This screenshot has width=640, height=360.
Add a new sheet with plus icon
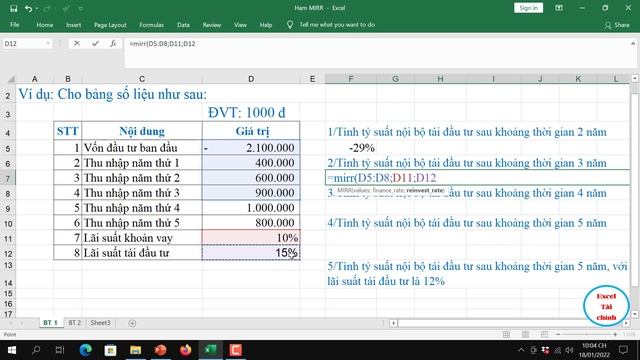point(132,323)
